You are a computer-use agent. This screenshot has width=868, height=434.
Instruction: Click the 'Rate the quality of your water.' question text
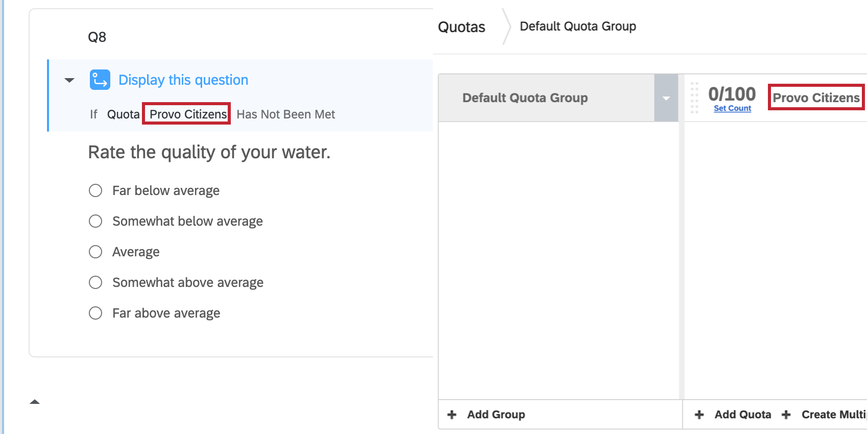[209, 152]
